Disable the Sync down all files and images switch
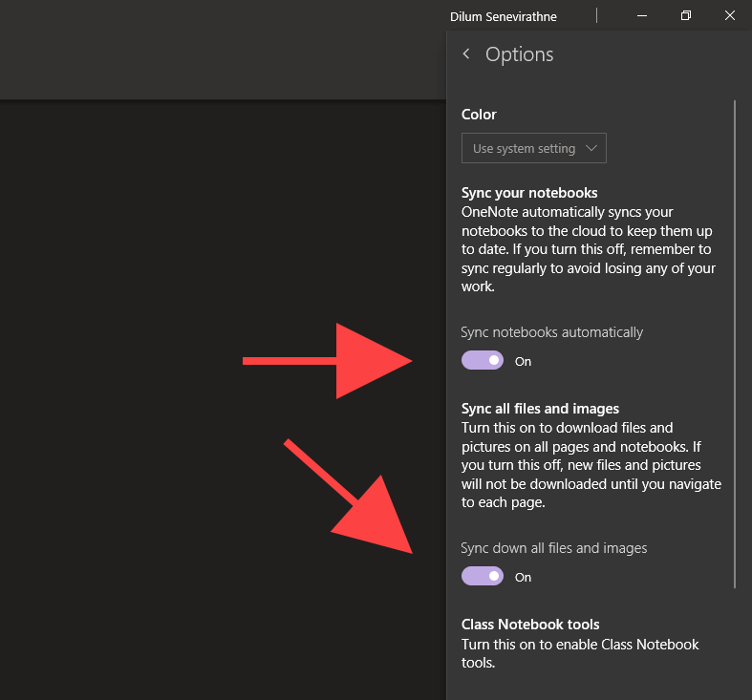The image size is (752, 700). [483, 577]
